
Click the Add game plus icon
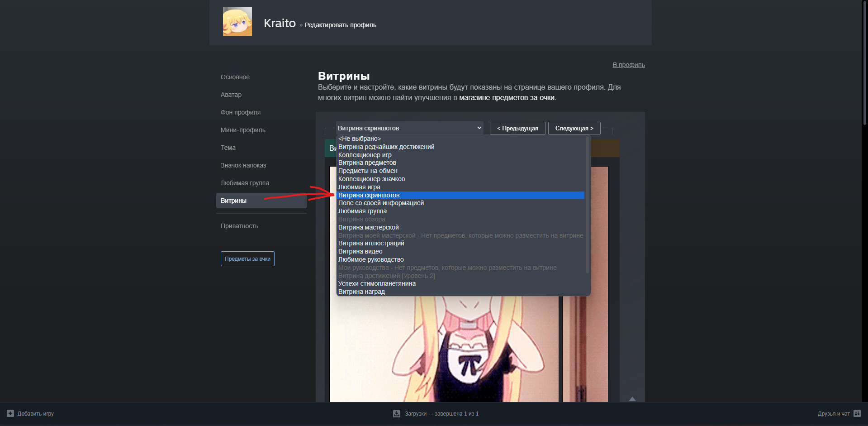10,413
